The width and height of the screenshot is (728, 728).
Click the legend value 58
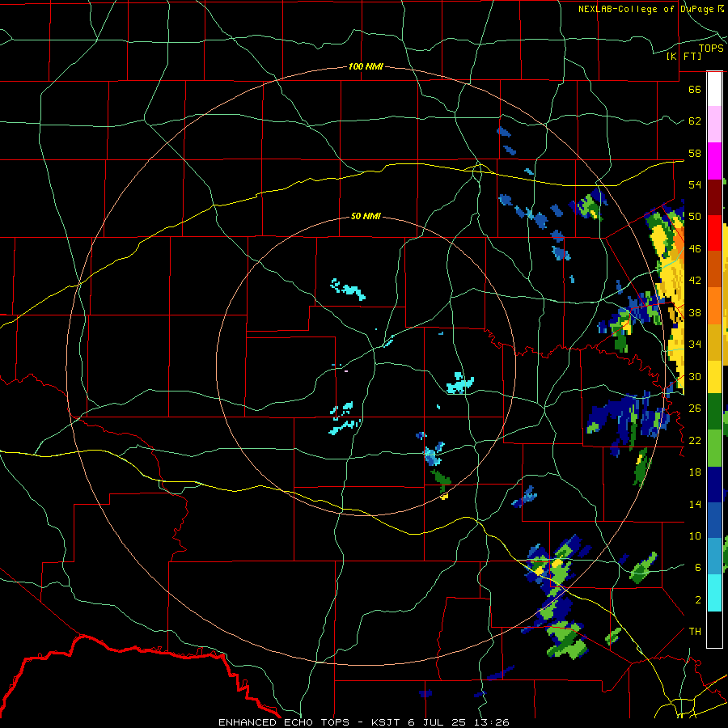(x=695, y=153)
